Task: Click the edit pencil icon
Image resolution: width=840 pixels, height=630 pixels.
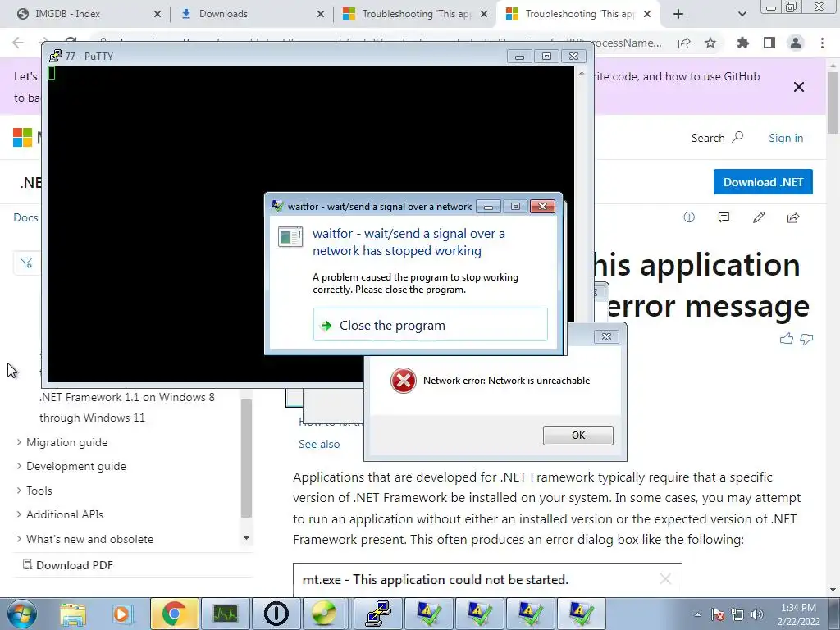Action: coord(759,217)
